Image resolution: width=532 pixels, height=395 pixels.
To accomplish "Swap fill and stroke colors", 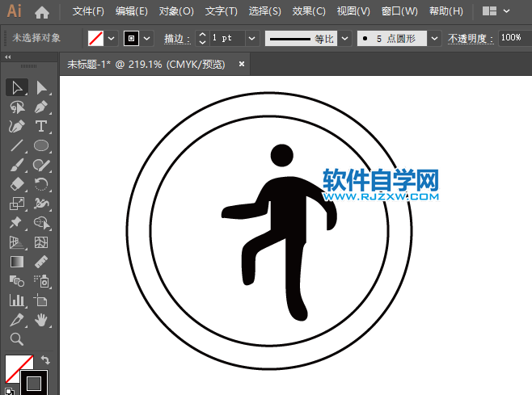I will pos(45,359).
